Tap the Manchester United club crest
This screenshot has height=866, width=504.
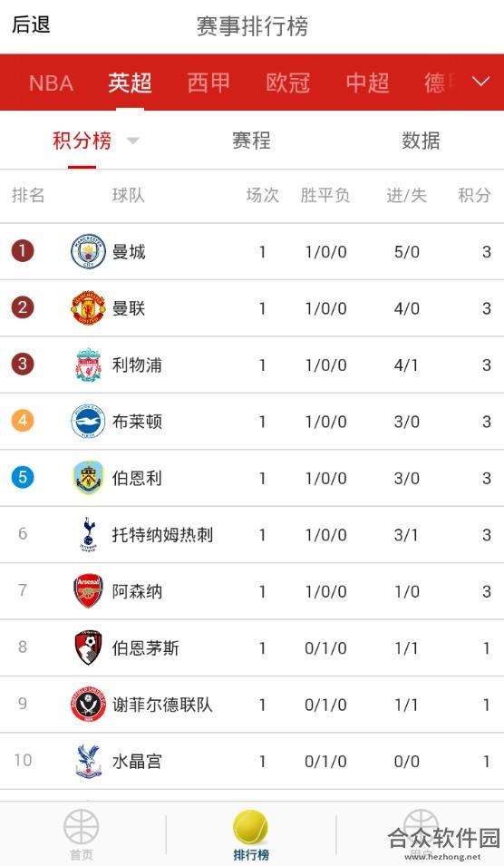coord(88,307)
